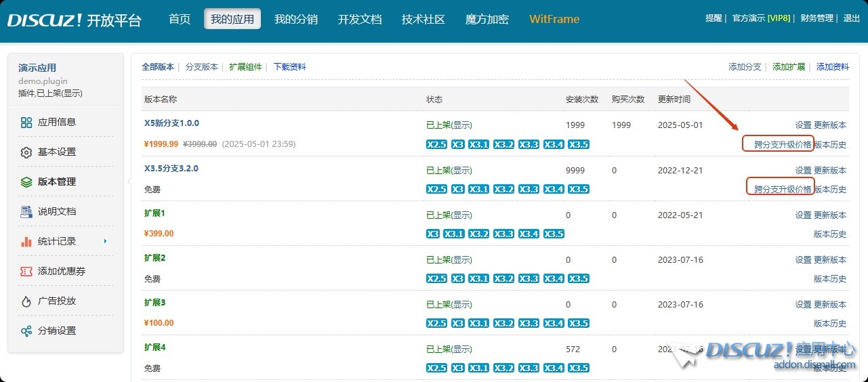Viewport: 868px width, 382px height.
Task: Open 设置 for X3.5分支3.2.0 row
Action: tap(803, 170)
